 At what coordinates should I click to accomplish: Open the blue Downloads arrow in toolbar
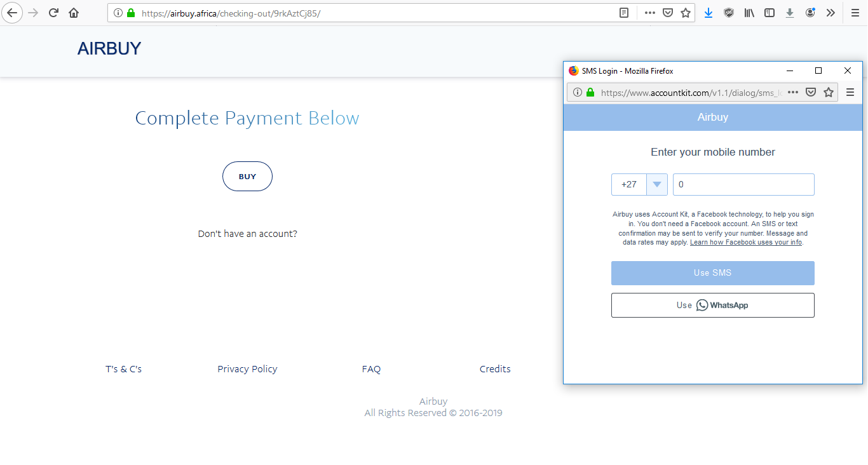tap(709, 13)
